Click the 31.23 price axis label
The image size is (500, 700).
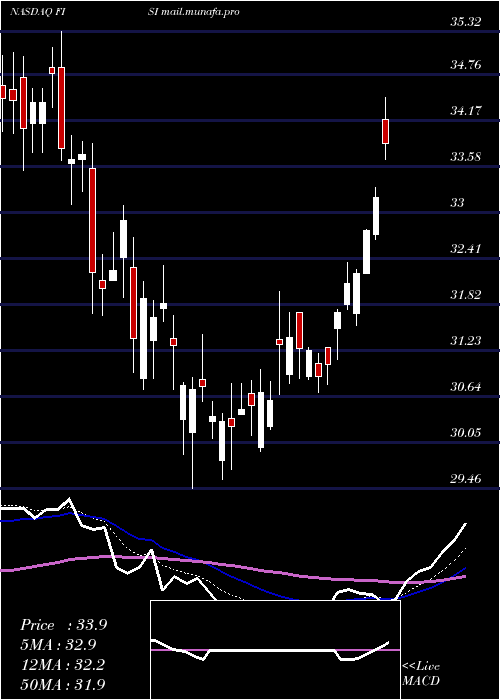click(x=466, y=341)
